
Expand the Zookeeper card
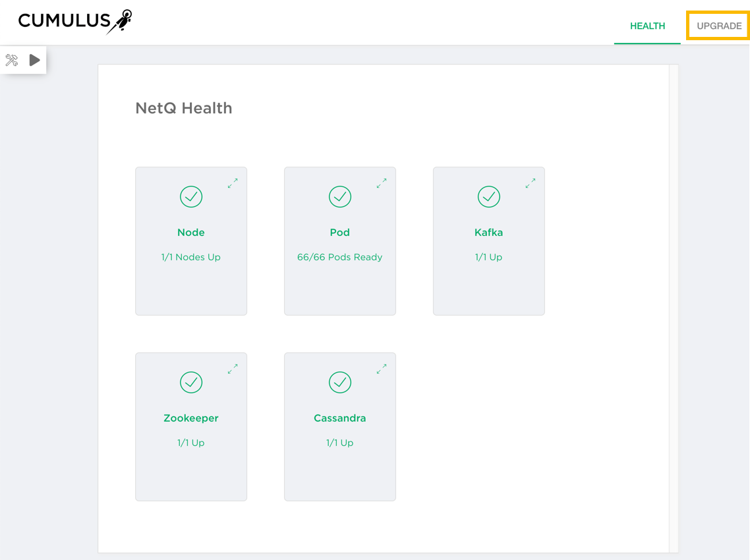[x=233, y=370]
